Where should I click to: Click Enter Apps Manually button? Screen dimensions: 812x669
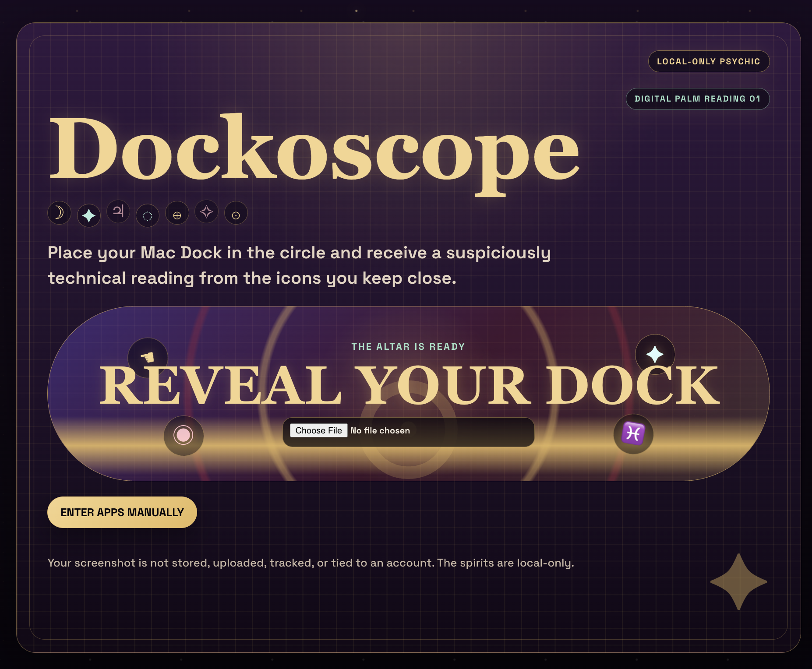pos(122,512)
